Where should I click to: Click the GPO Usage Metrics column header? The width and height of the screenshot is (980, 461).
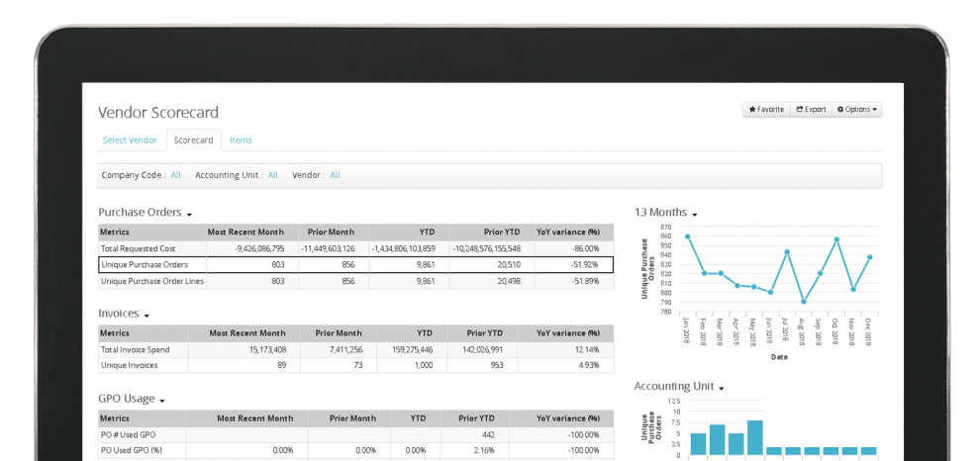pos(115,418)
